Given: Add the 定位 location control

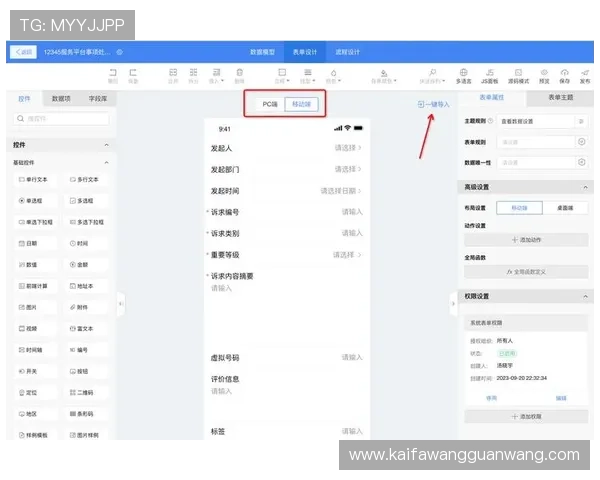Looking at the screenshot, I should pyautogui.click(x=35, y=392).
